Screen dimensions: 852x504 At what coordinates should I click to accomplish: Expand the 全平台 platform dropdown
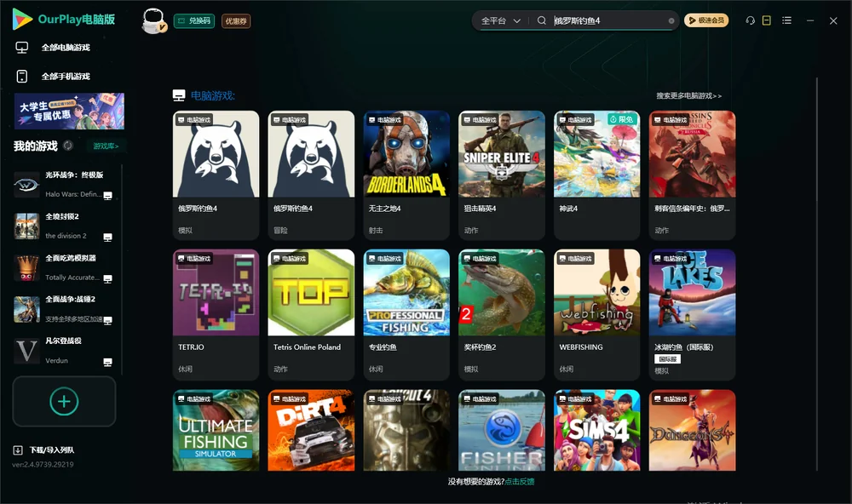[500, 20]
